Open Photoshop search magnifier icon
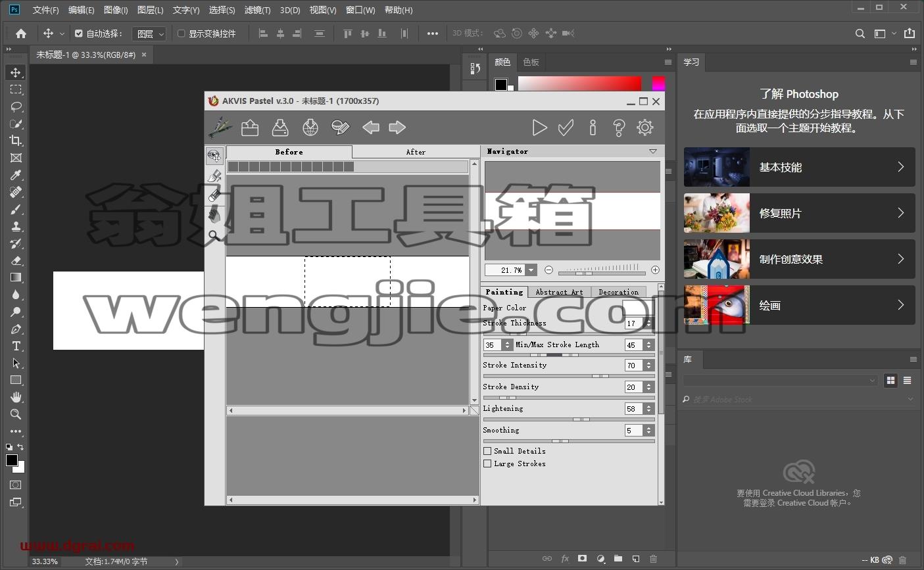This screenshot has width=924, height=570. pyautogui.click(x=860, y=34)
